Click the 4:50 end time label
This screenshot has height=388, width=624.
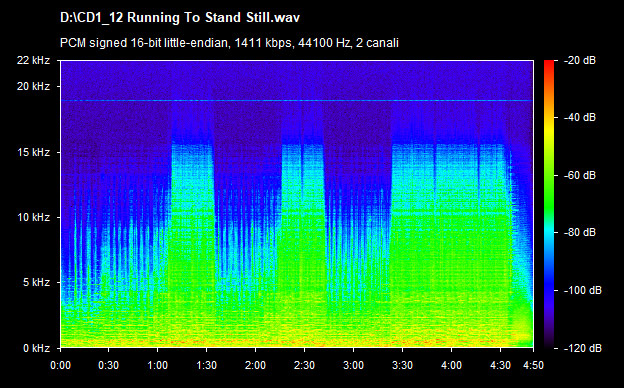click(x=533, y=365)
